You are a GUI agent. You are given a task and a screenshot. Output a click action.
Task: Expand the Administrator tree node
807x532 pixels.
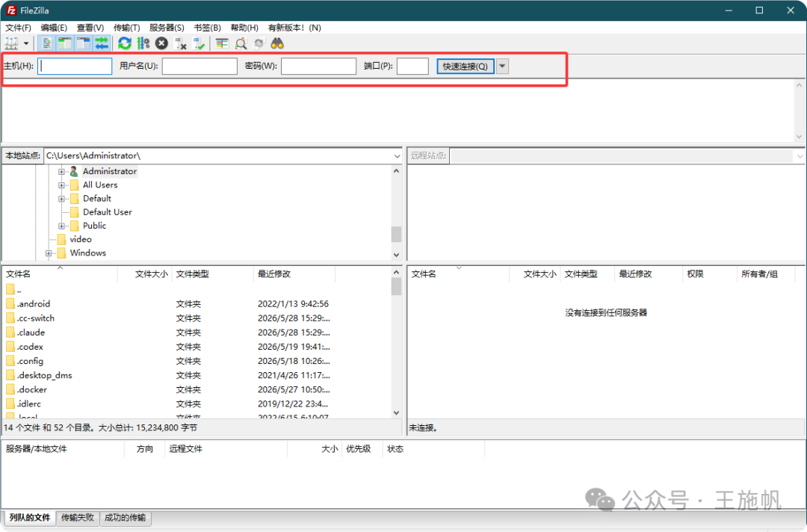tap(61, 171)
